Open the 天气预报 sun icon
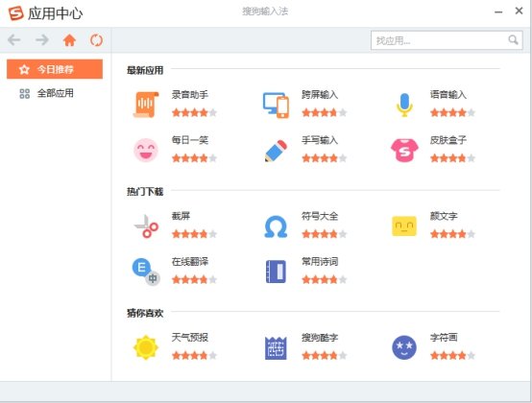Viewport: 532px width, 403px height. pyautogui.click(x=146, y=347)
